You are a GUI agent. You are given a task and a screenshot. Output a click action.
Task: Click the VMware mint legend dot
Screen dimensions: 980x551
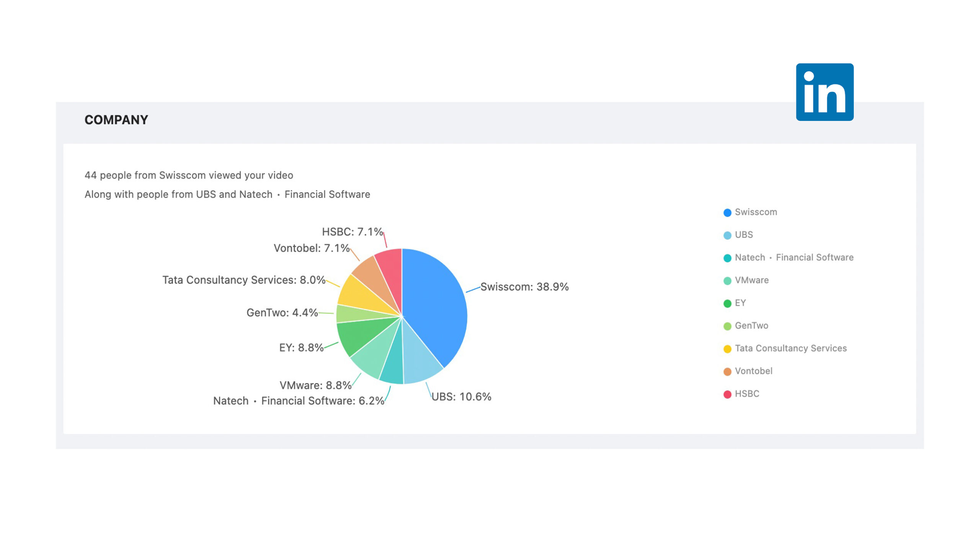[727, 281]
